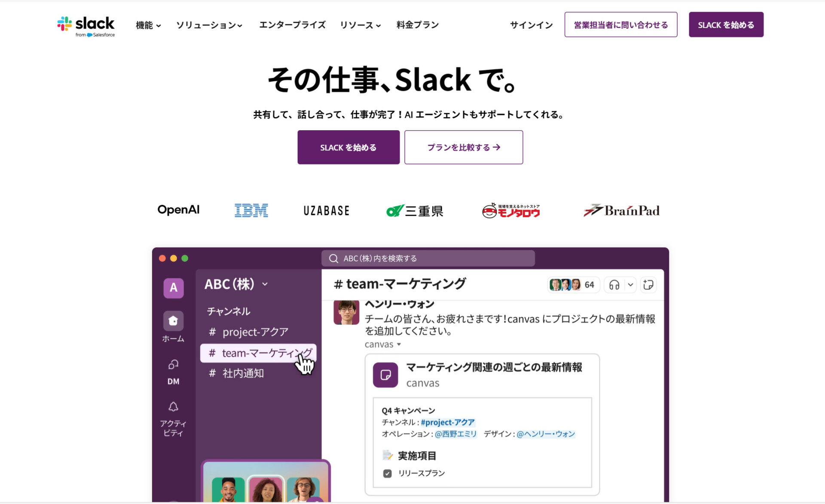This screenshot has width=825, height=504.
Task: Select the ホーム icon in Slack sidebar
Action: (x=173, y=321)
